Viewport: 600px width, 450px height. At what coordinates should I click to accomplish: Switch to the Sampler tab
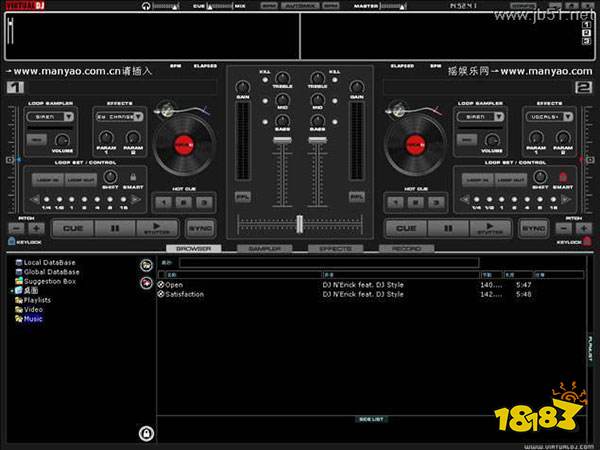point(264,249)
